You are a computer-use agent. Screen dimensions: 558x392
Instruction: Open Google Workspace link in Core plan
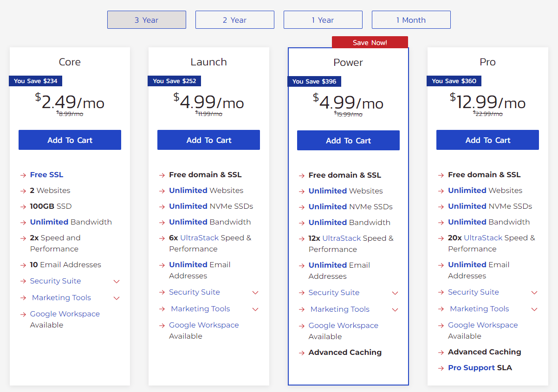(x=65, y=314)
